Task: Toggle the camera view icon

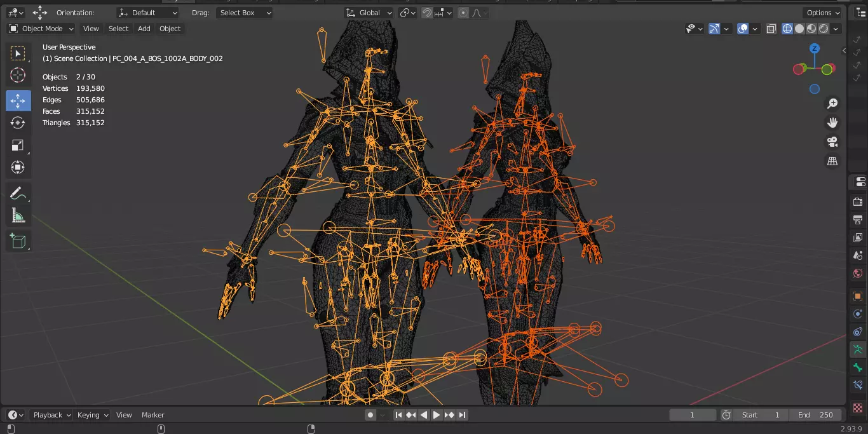Action: click(x=832, y=142)
